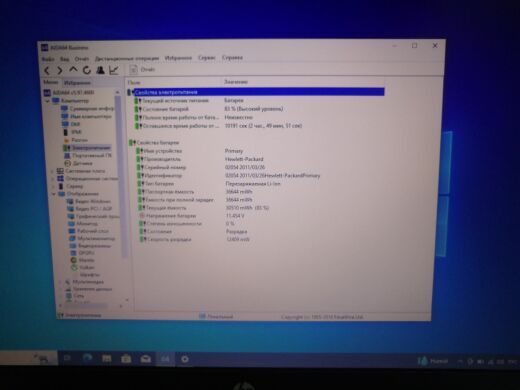This screenshot has height=390, width=520.
Task: Open the Сервис menu
Action: click(x=207, y=58)
